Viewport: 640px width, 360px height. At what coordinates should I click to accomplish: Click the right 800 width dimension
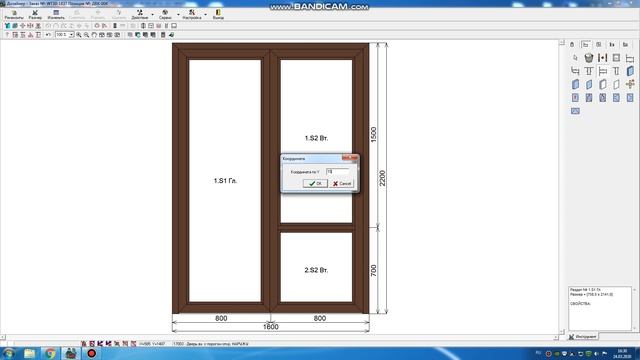pyautogui.click(x=320, y=318)
